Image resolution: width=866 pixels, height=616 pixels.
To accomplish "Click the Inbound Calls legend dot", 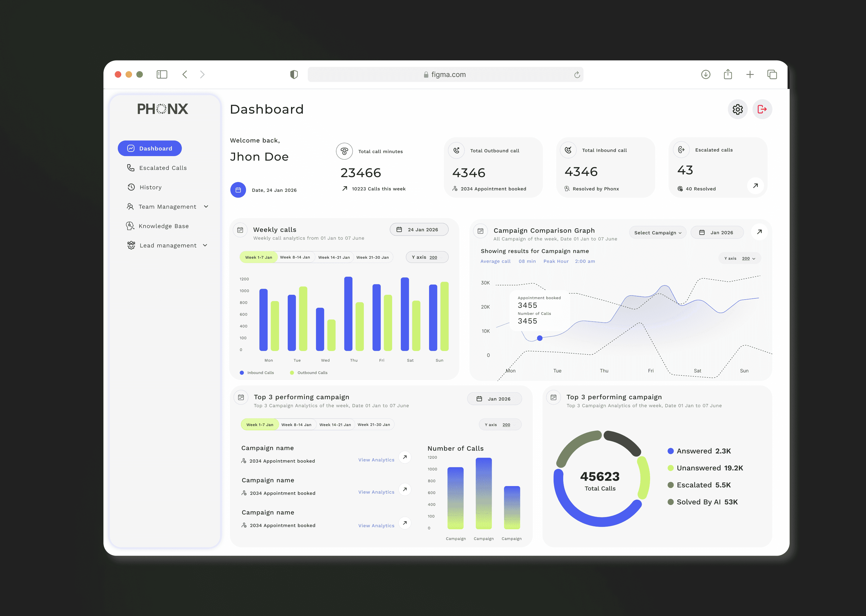I will (242, 372).
